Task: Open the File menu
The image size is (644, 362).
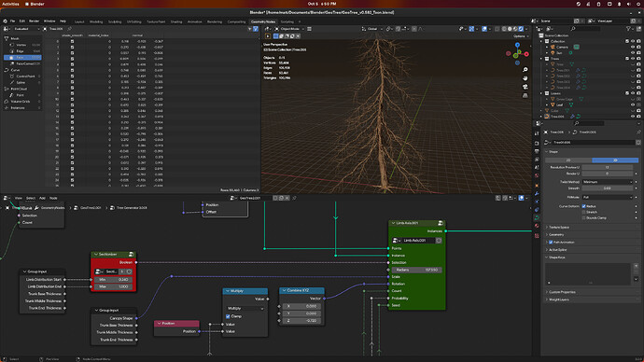Action: click(x=12, y=21)
